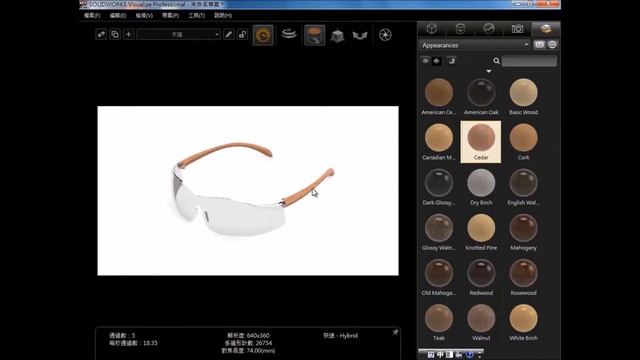
Task: Open the 檔案(F) File menu
Action: click(x=92, y=16)
